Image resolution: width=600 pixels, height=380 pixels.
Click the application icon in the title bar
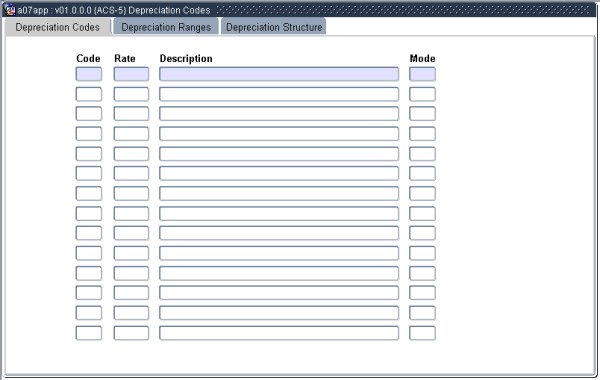[9, 10]
